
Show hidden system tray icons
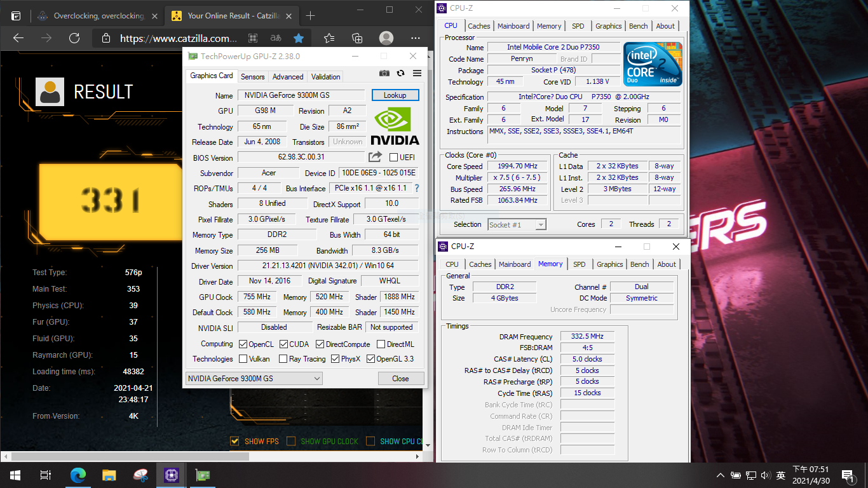coord(720,475)
